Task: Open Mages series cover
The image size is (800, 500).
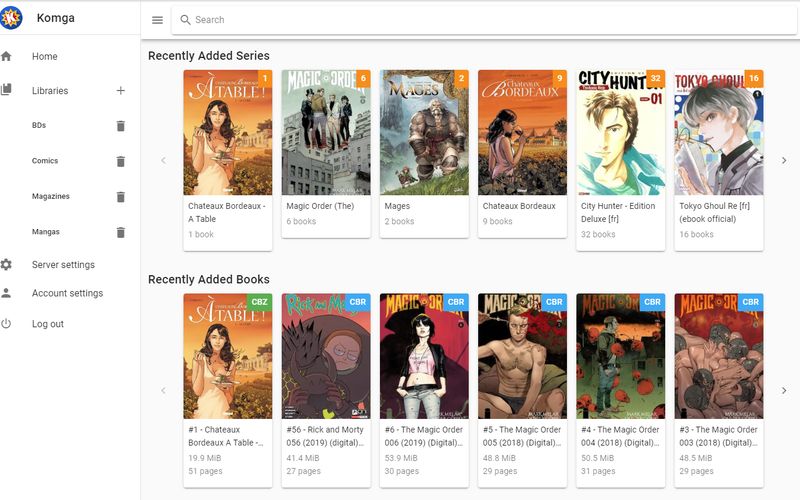Action: (x=424, y=132)
